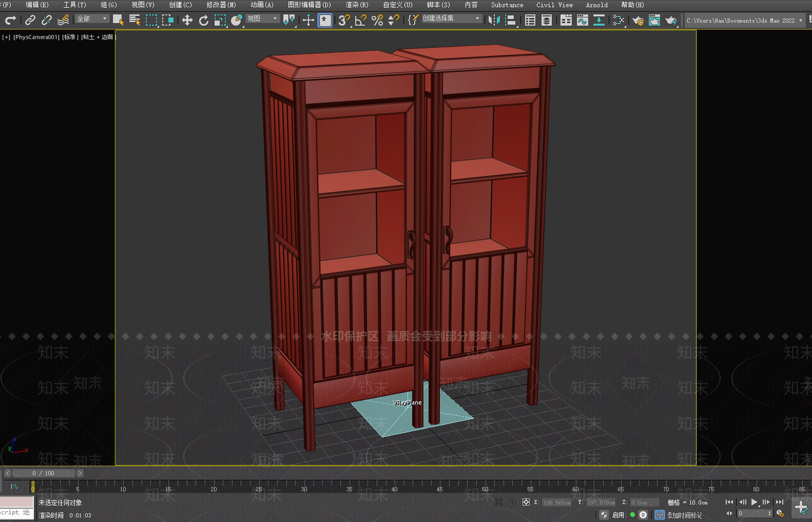Select the Rotate tool
812x522 pixels.
204,20
